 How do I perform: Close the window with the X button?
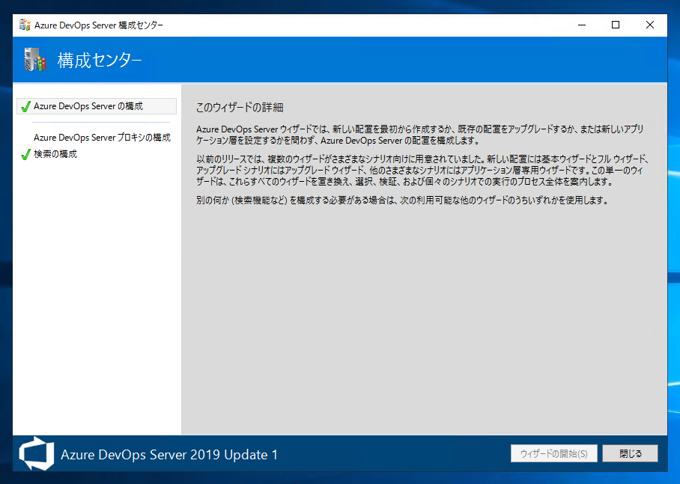(650, 25)
